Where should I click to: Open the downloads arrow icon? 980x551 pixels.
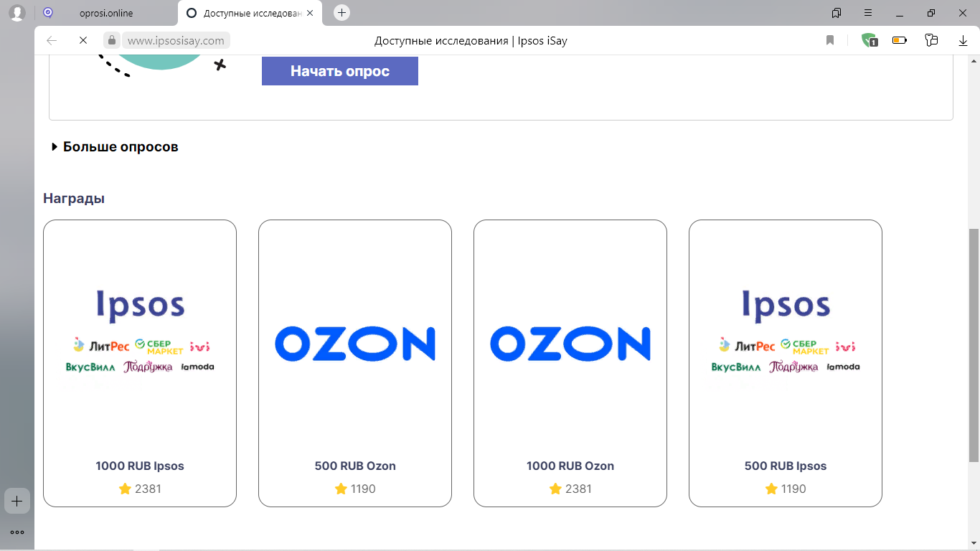pyautogui.click(x=963, y=41)
